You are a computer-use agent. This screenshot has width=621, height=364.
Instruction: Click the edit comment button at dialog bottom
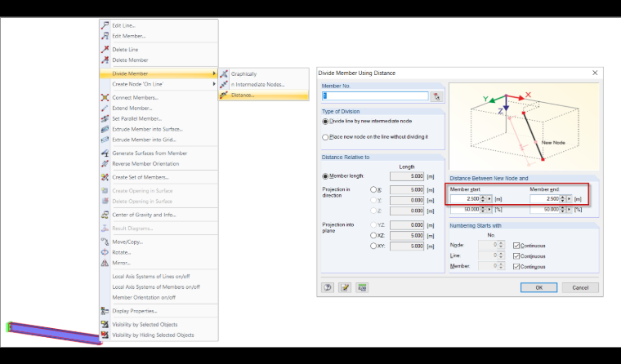click(x=345, y=287)
